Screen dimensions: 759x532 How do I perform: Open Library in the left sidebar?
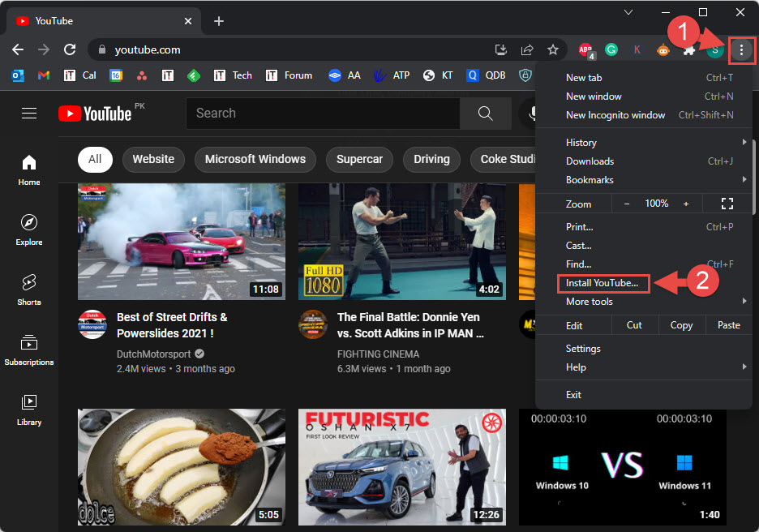tap(28, 410)
